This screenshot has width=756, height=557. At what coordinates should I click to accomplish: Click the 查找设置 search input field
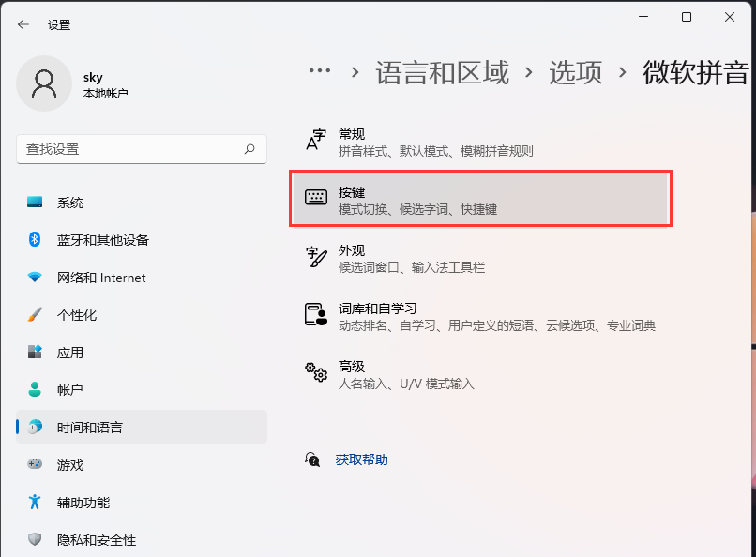point(141,149)
